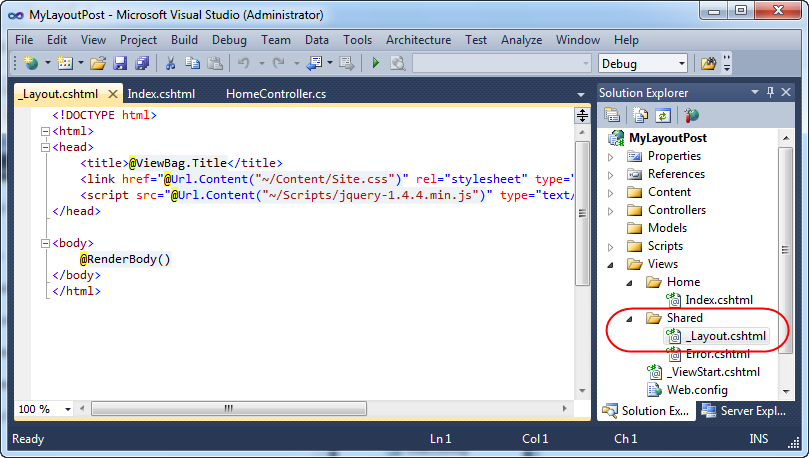
Task: Open the active files tab list dropdown
Action: pyautogui.click(x=581, y=94)
